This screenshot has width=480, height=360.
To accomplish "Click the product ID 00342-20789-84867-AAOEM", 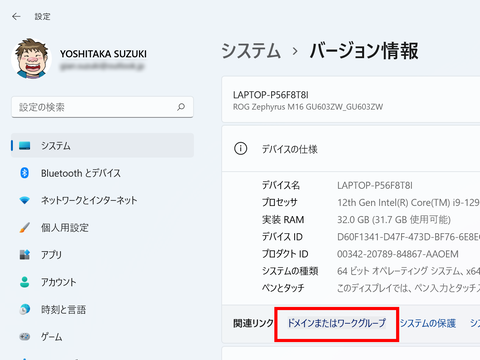I will coord(398,254).
